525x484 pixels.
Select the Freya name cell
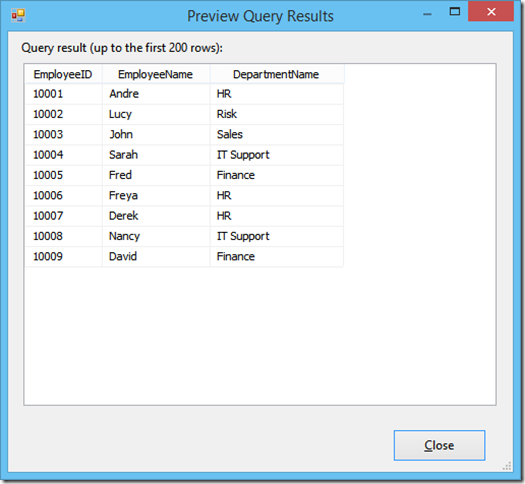coord(156,195)
